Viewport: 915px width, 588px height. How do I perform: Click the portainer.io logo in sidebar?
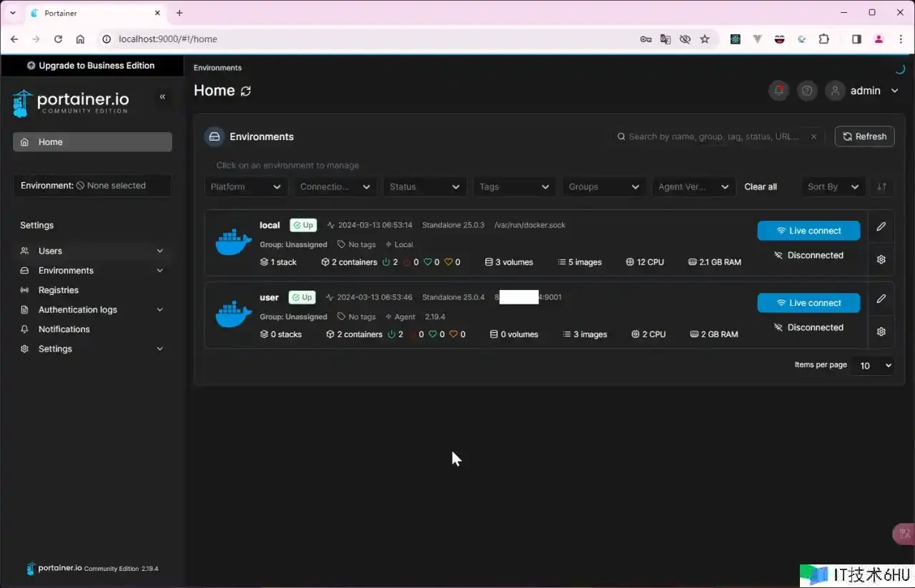pyautogui.click(x=71, y=103)
